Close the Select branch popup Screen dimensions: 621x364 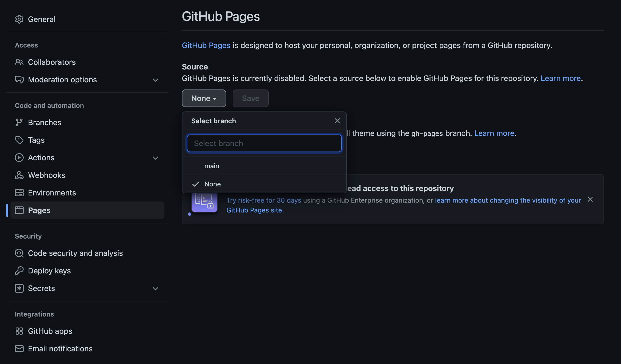click(x=337, y=121)
